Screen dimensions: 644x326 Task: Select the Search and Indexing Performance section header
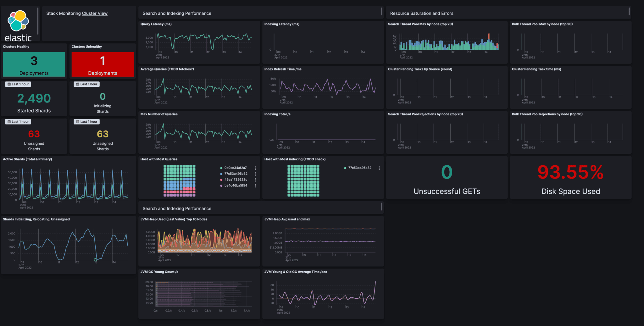click(x=177, y=13)
